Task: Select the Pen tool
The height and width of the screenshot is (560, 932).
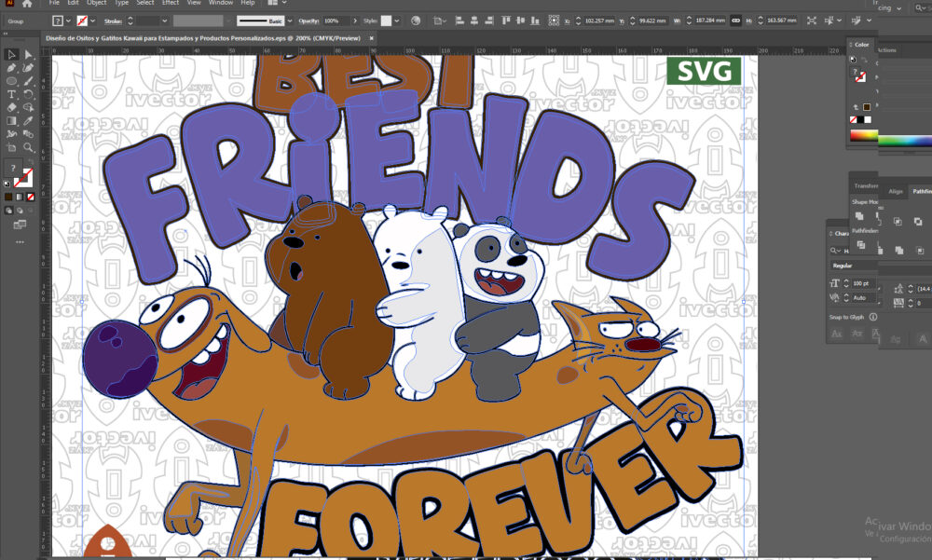Action: point(10,68)
